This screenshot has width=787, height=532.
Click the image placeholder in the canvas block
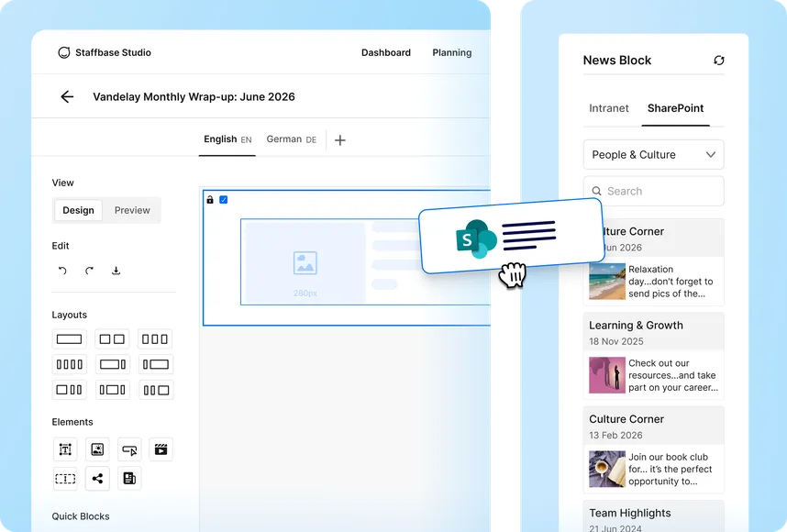305,263
